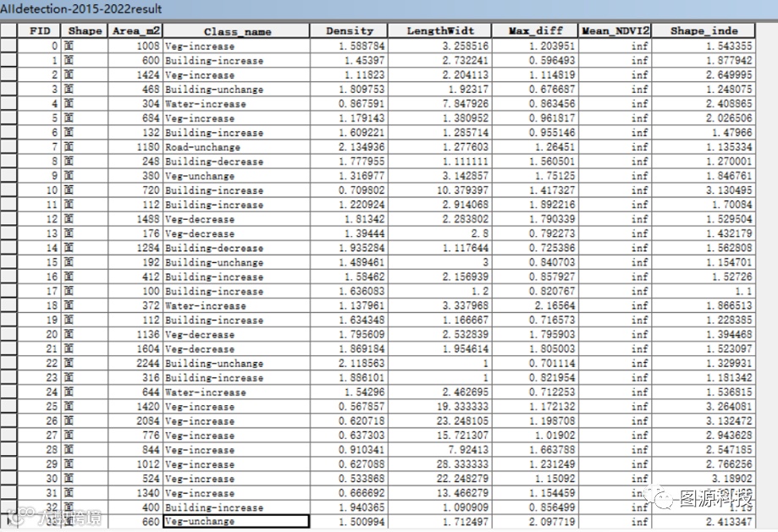Click the LengthWidt value 2.8
Screen dimensions: 778x532
[440, 233]
